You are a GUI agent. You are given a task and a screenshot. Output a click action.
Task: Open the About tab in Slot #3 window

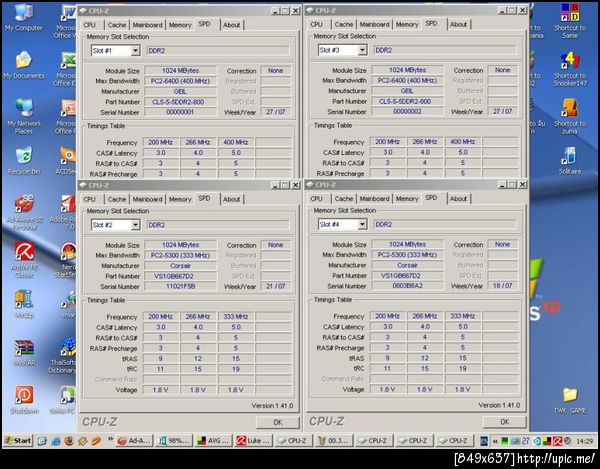click(458, 24)
